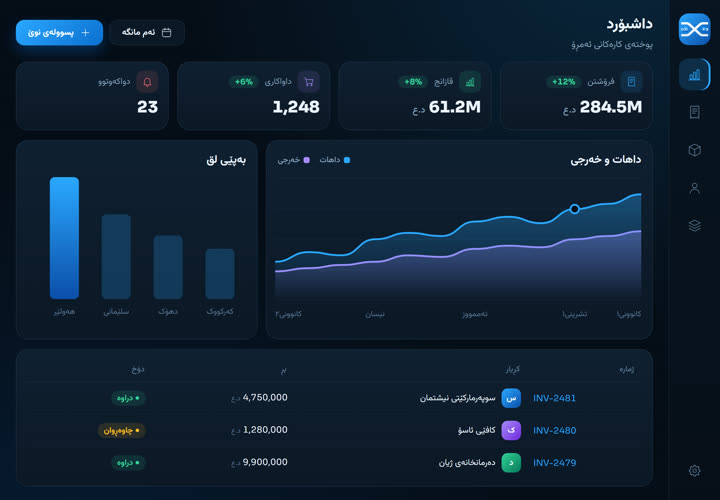Click the بەپێی لق chart title
Screen dimensions: 720x500
click(226, 160)
